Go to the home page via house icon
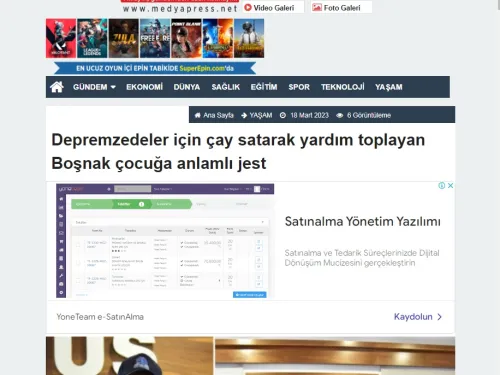Image resolution: width=500 pixels, height=375 pixels. click(57, 87)
